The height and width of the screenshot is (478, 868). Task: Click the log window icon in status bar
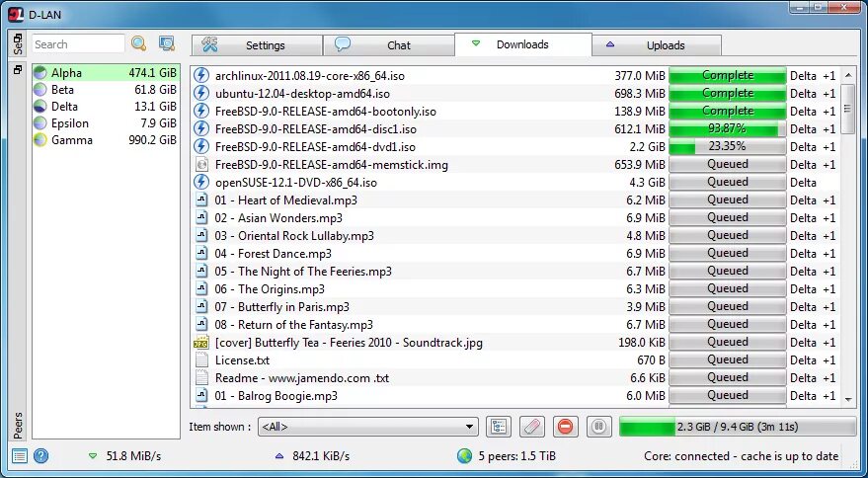[20, 456]
